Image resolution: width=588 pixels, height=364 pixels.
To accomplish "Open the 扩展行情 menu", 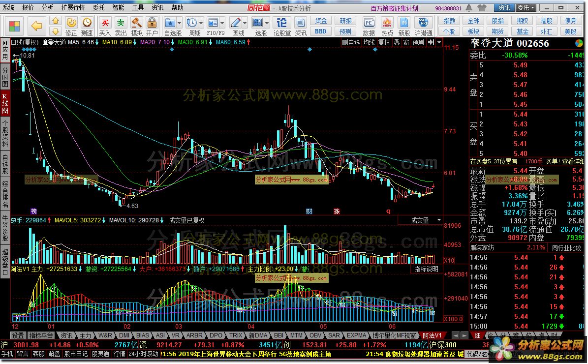I will (73, 7).
